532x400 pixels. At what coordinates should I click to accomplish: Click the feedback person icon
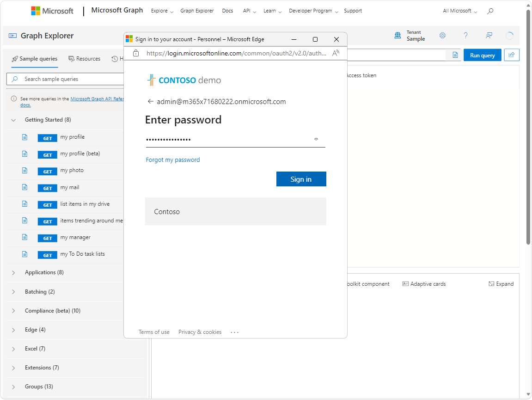click(489, 35)
